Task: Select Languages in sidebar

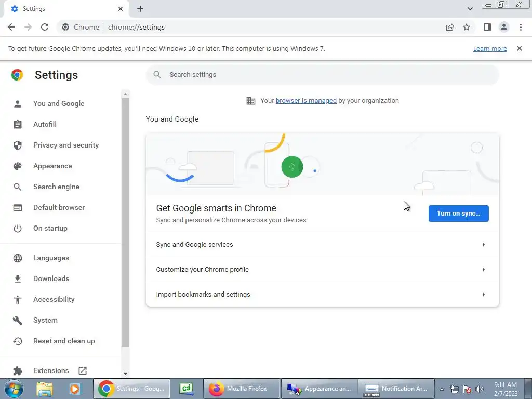Action: click(51, 258)
